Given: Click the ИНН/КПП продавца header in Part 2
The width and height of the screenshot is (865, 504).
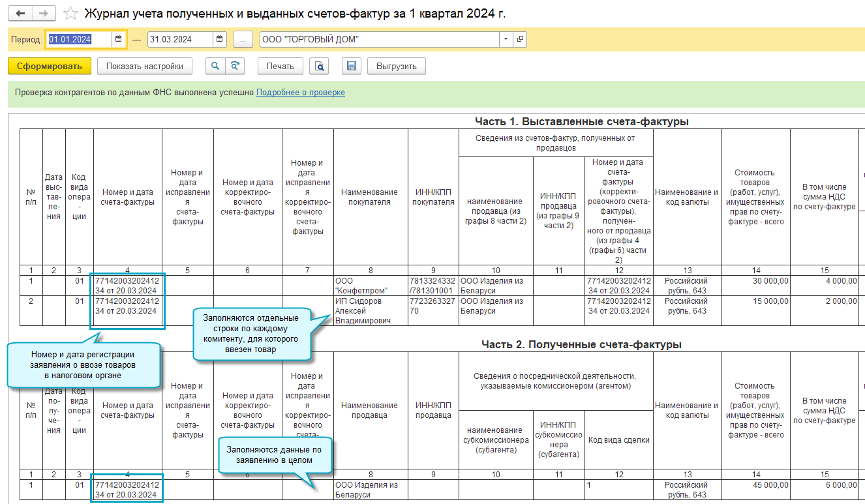Looking at the screenshot, I should pyautogui.click(x=433, y=410).
